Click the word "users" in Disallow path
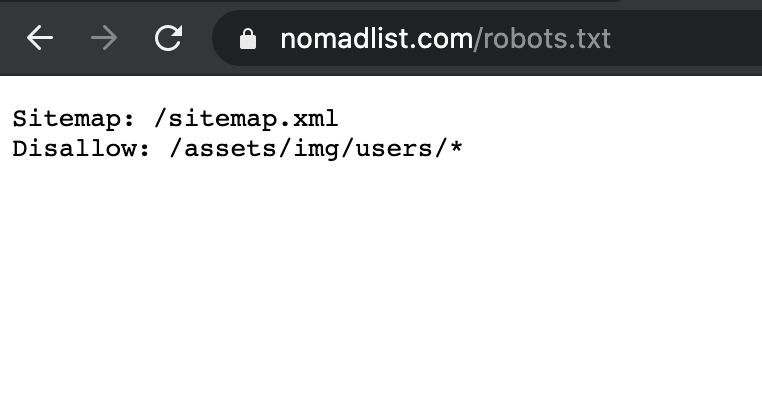This screenshot has height=404, width=762. coord(392,150)
